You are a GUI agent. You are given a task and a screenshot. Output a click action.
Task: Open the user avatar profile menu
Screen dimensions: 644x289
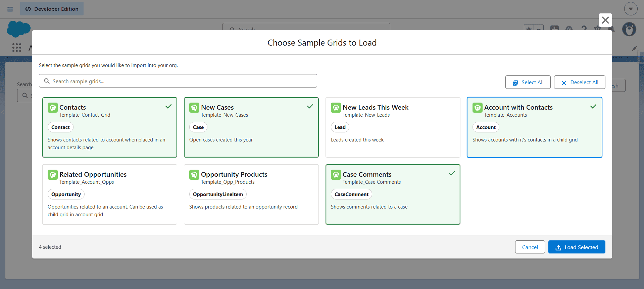(x=629, y=30)
